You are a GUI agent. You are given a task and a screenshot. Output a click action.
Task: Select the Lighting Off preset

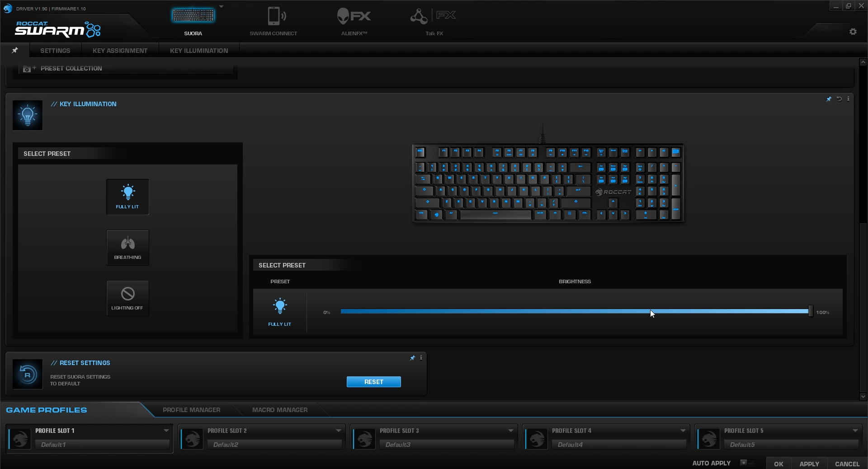pos(127,298)
